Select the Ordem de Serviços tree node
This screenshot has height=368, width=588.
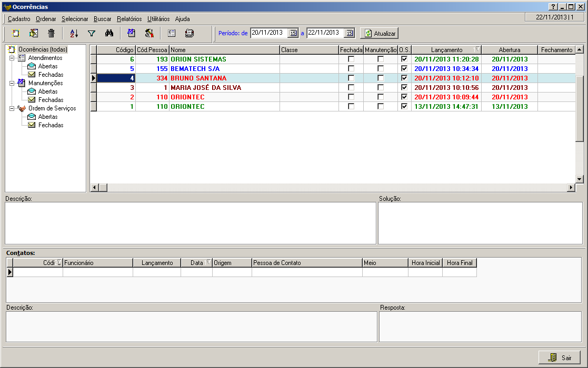[x=52, y=108]
